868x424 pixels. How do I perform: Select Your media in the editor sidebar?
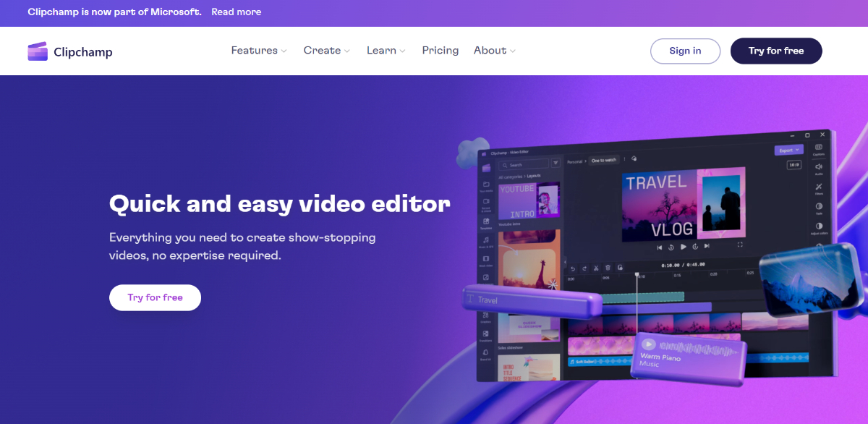click(x=487, y=187)
